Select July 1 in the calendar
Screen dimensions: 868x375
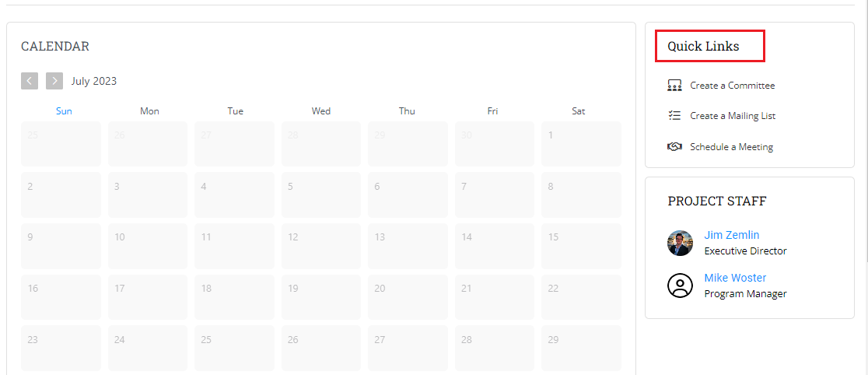coord(582,143)
